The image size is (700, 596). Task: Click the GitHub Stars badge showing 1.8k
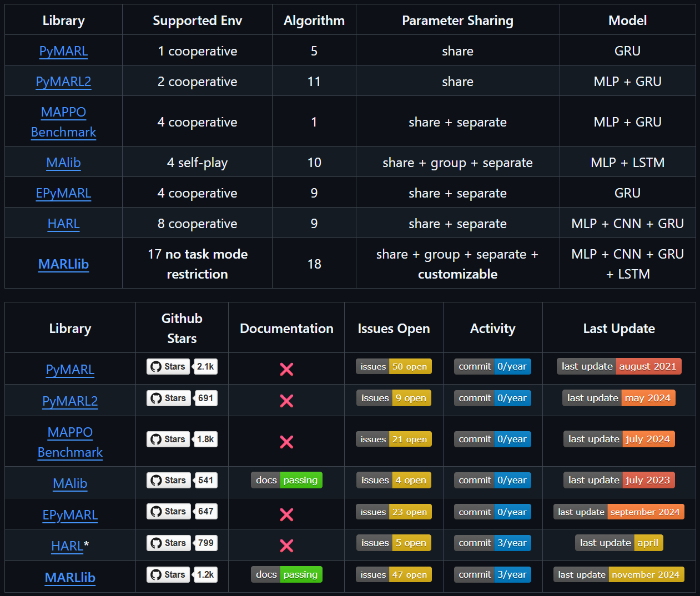(182, 439)
